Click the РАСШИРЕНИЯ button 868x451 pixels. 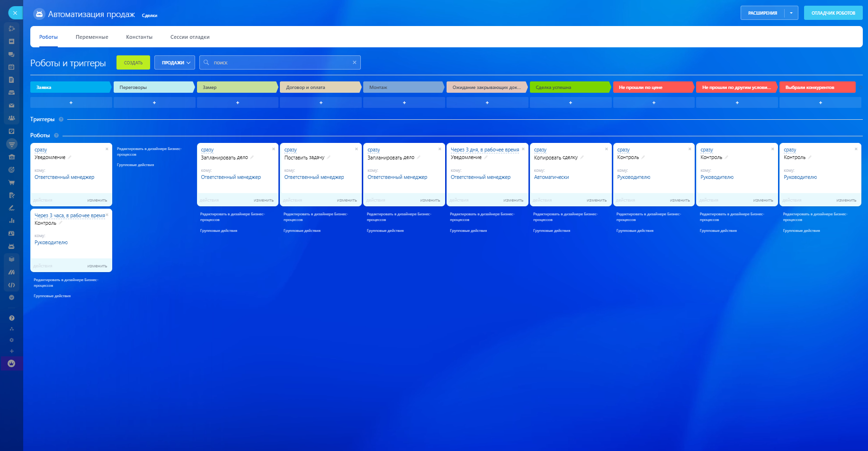pyautogui.click(x=762, y=13)
